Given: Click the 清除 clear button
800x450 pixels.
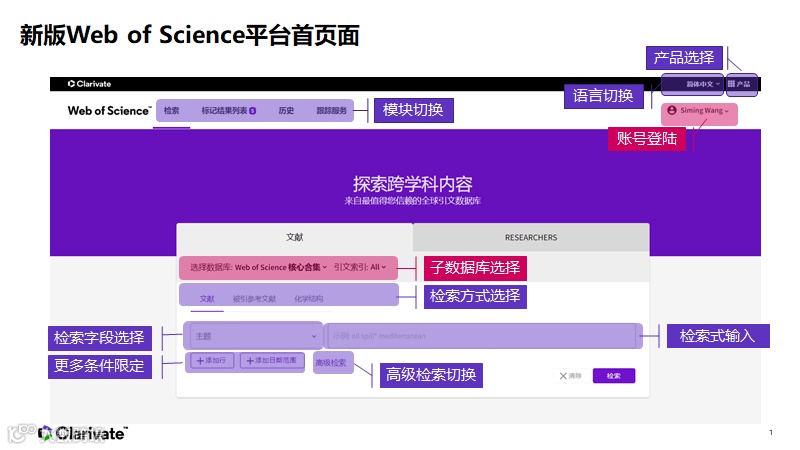Looking at the screenshot, I should point(571,376).
